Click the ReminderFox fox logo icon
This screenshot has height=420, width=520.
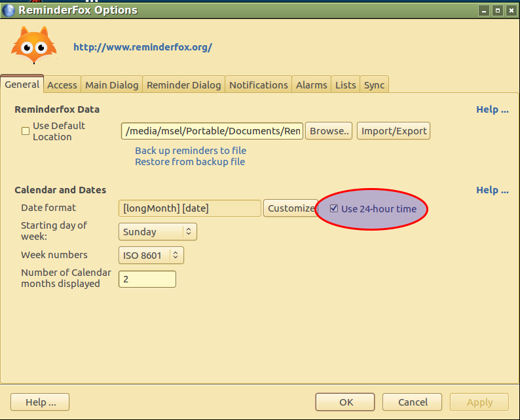point(34,45)
